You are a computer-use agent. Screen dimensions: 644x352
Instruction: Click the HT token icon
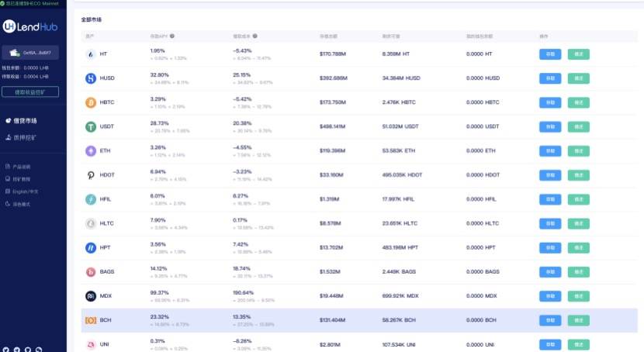coord(90,54)
